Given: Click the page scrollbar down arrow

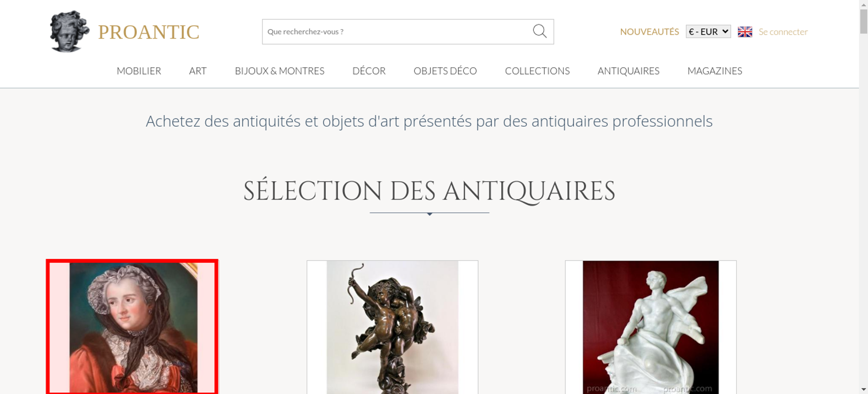Looking at the screenshot, I should coord(863,389).
